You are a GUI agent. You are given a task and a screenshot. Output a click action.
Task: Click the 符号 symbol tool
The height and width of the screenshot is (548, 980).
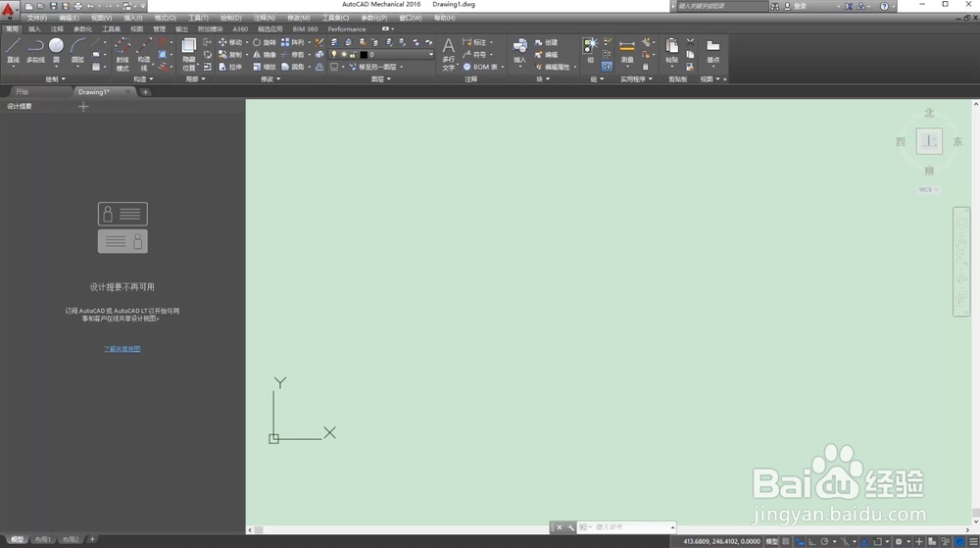click(x=474, y=54)
